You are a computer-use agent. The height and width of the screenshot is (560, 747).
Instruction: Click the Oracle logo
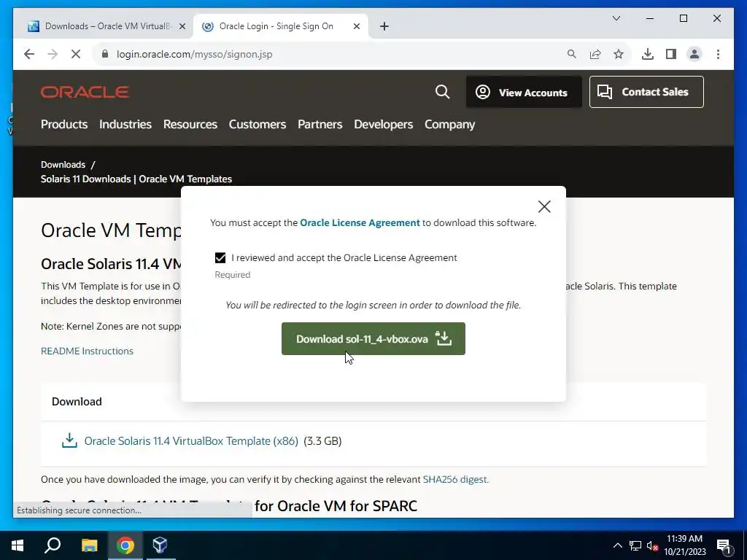coord(85,92)
